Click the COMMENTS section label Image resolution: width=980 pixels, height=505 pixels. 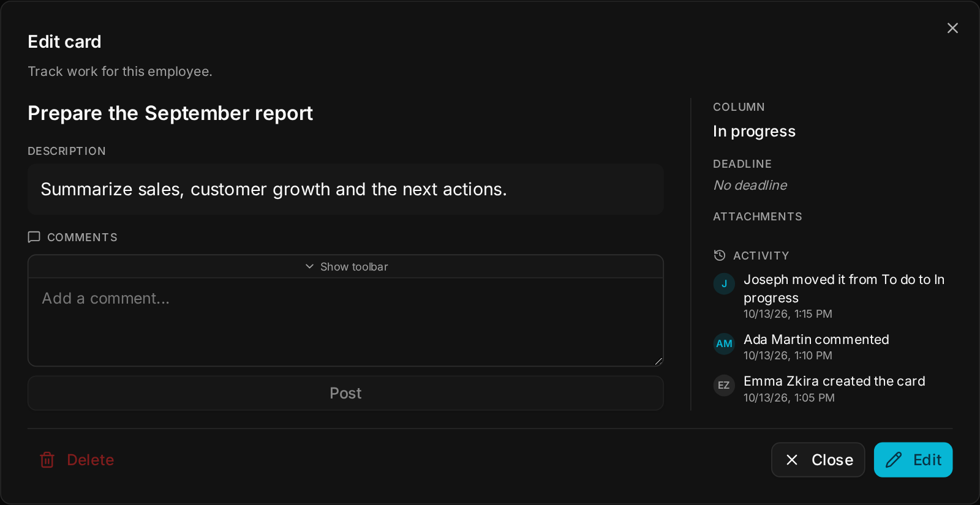pos(82,238)
